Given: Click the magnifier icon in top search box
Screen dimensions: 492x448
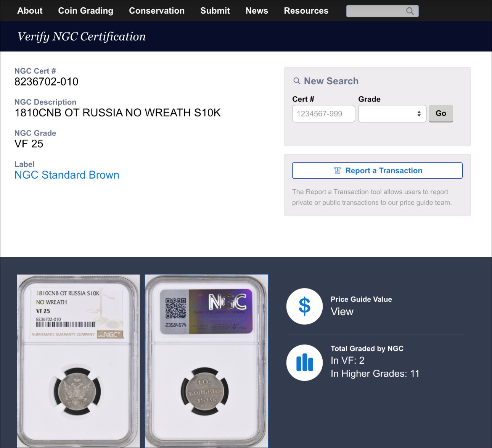Looking at the screenshot, I should point(410,11).
